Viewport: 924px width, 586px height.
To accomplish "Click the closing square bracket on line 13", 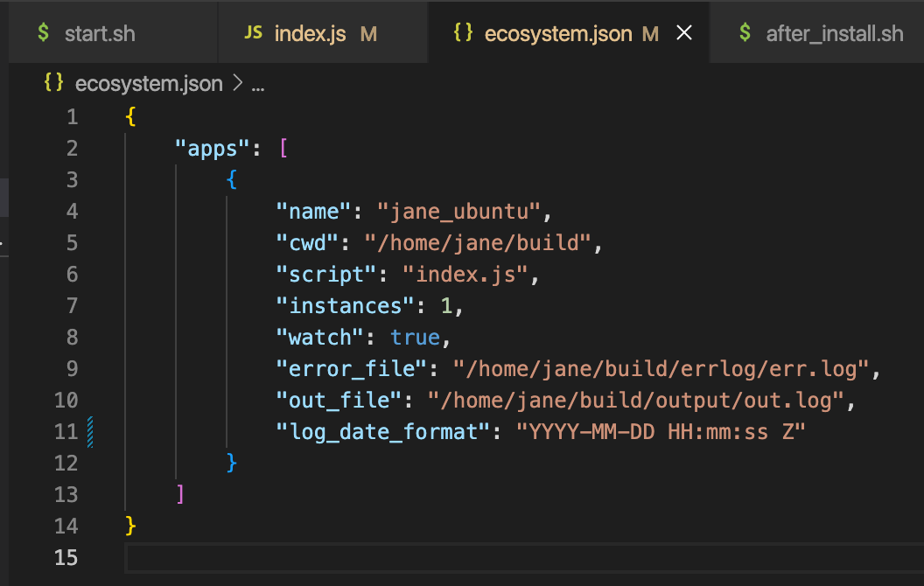I will (x=180, y=495).
